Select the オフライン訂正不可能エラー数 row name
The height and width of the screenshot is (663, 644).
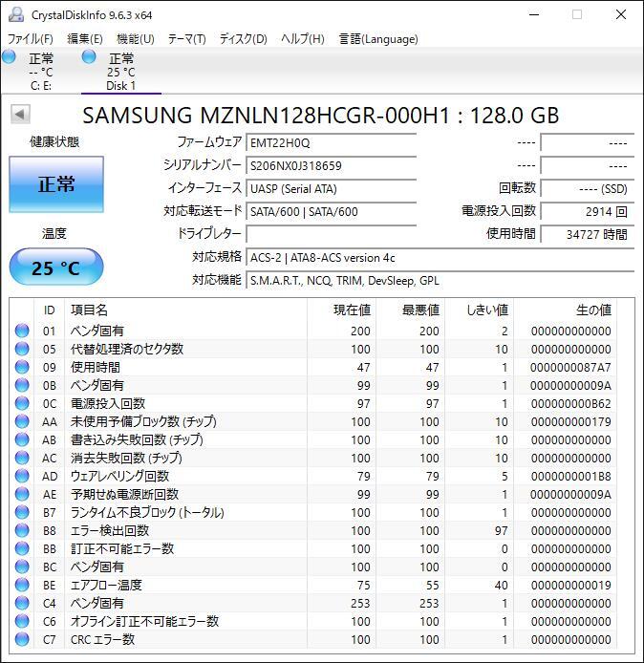(x=144, y=621)
